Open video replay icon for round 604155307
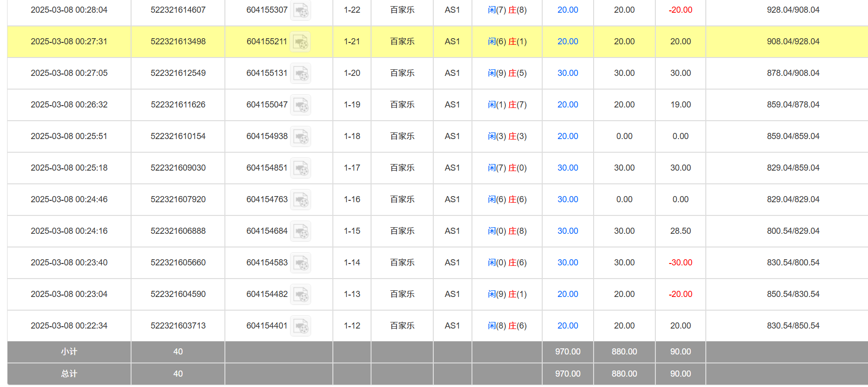This screenshot has height=387, width=868. click(300, 10)
